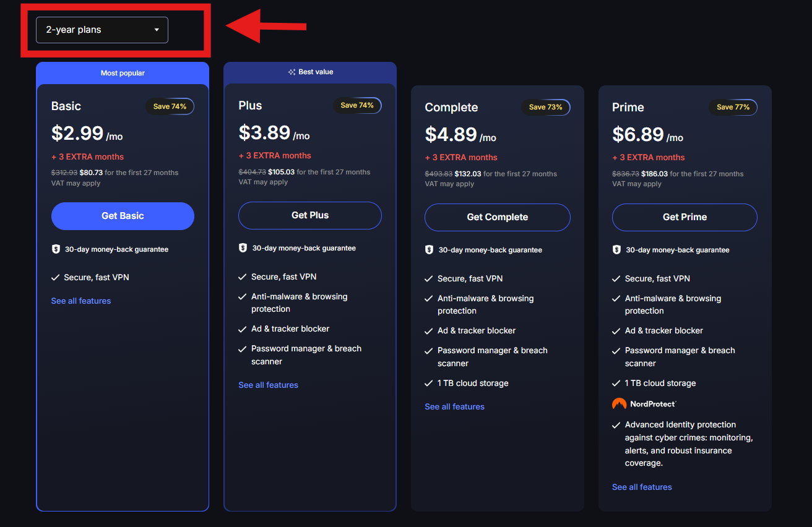
Task: Open See all features under Basic
Action: [x=81, y=301]
